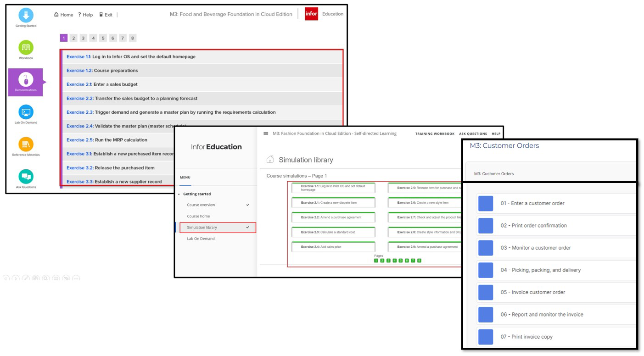Click the Exit button in top bar
This screenshot has width=644, height=356.
(x=106, y=15)
